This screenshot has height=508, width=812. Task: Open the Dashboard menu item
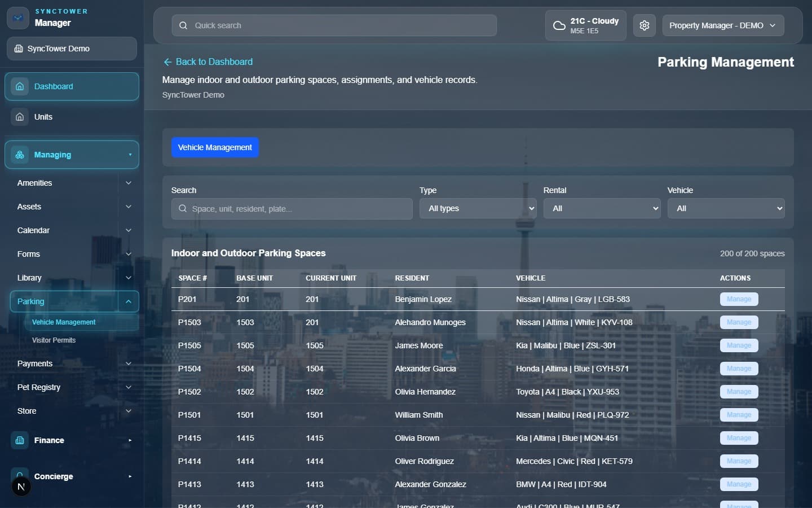pos(72,86)
